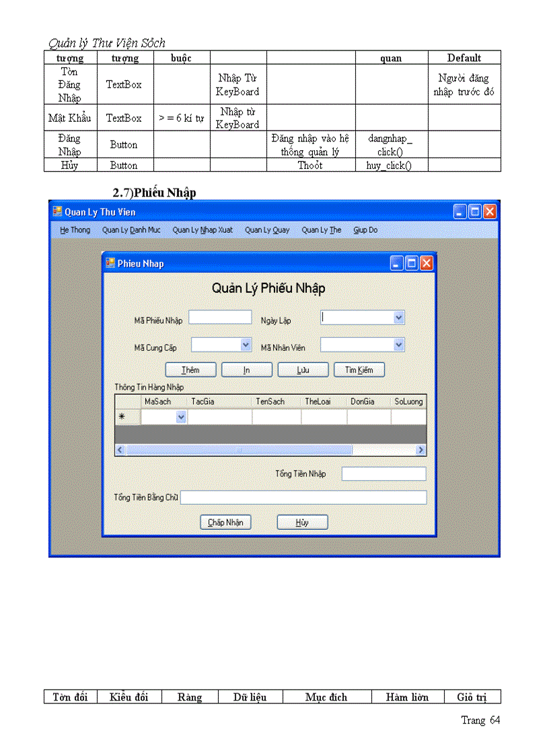
Task: Open the Giup Do menu
Action: 365,230
